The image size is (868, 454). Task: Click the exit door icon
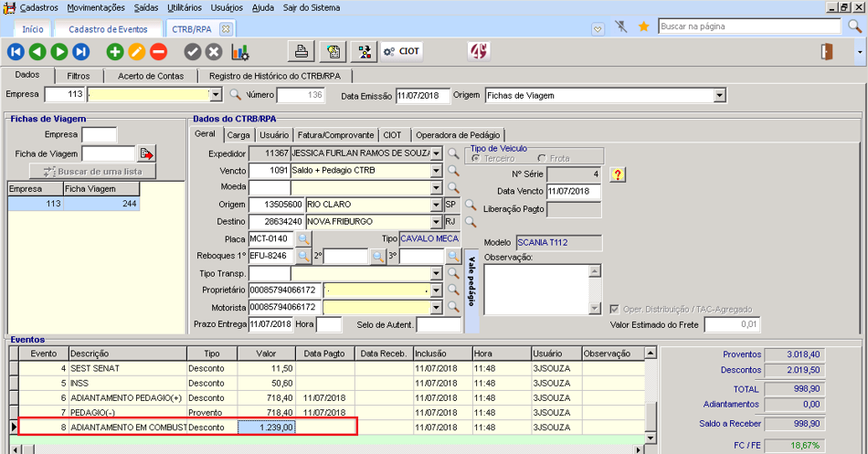[x=827, y=51]
